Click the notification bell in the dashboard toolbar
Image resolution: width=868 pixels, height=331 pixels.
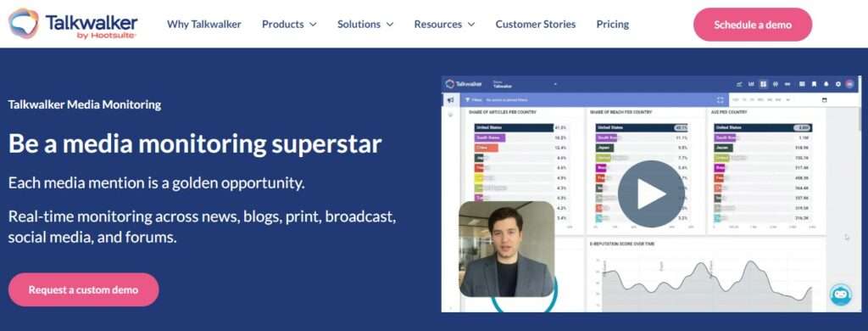(826, 84)
